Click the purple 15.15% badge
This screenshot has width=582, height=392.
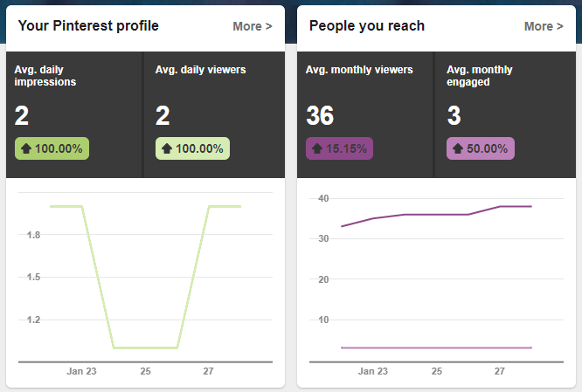pos(340,148)
